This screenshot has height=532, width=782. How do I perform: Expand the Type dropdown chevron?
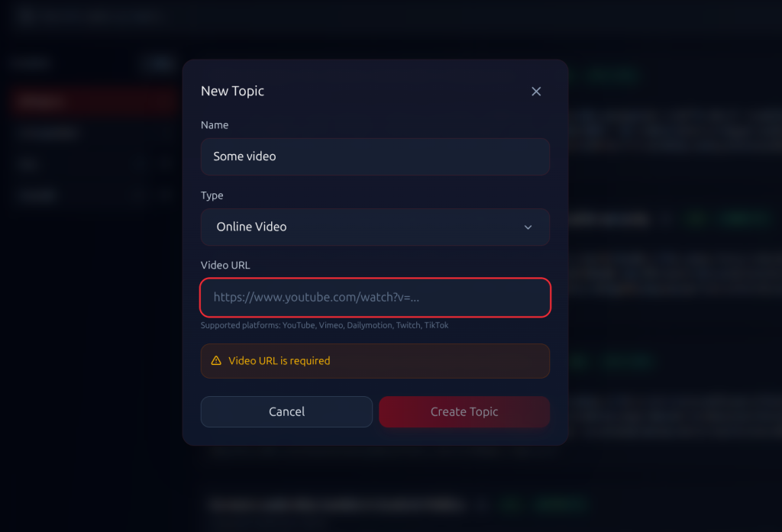[x=528, y=227]
